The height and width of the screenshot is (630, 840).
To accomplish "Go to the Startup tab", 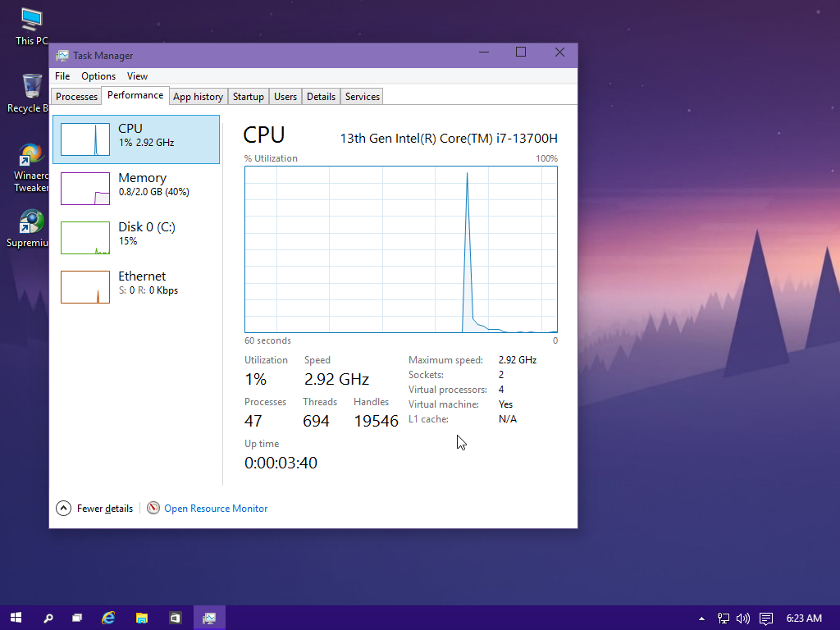I will (248, 97).
